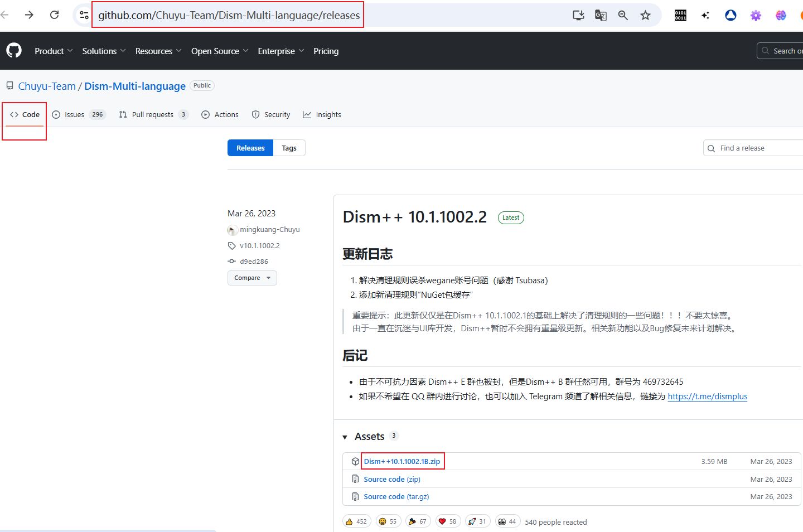The height and width of the screenshot is (532, 803).
Task: Click the zoom magnifier icon in address bar
Action: [x=623, y=15]
